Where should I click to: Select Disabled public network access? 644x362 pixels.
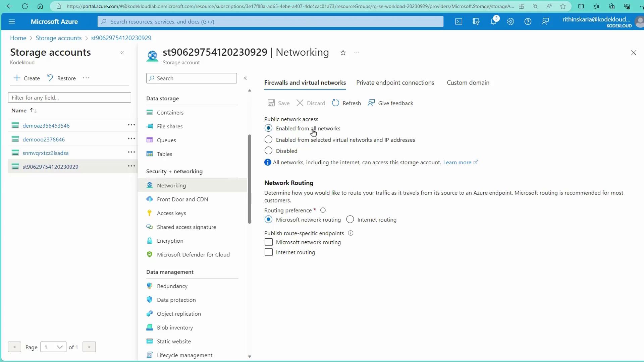point(268,151)
